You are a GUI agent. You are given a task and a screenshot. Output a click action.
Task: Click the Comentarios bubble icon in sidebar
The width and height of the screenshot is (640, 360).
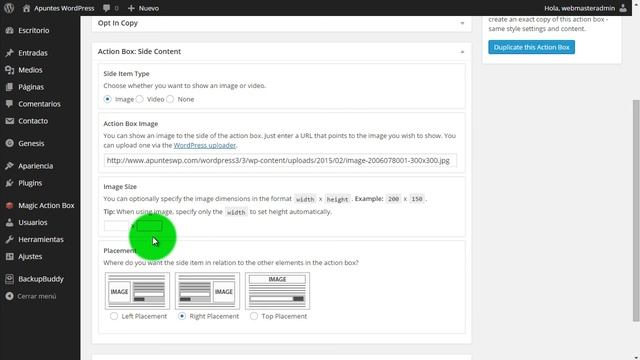pyautogui.click(x=10, y=104)
